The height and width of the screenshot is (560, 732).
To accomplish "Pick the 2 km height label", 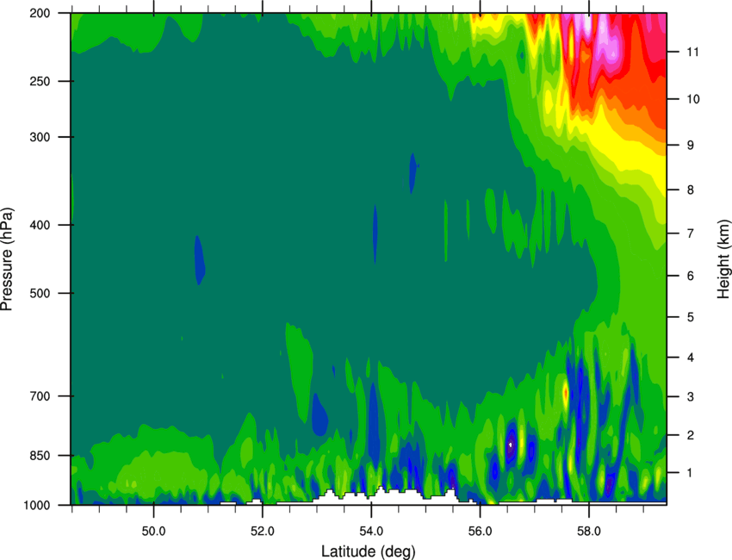I will pyautogui.click(x=691, y=435).
